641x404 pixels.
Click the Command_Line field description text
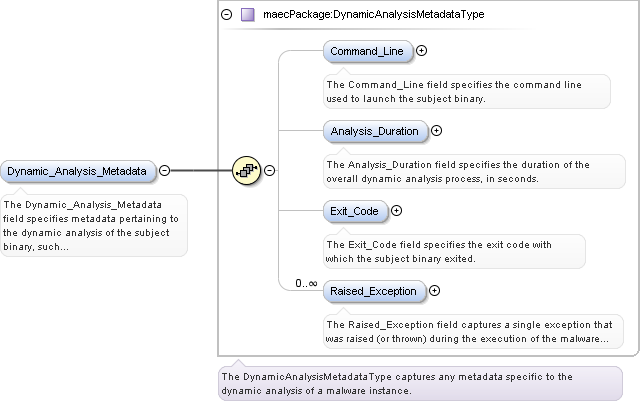click(x=466, y=91)
